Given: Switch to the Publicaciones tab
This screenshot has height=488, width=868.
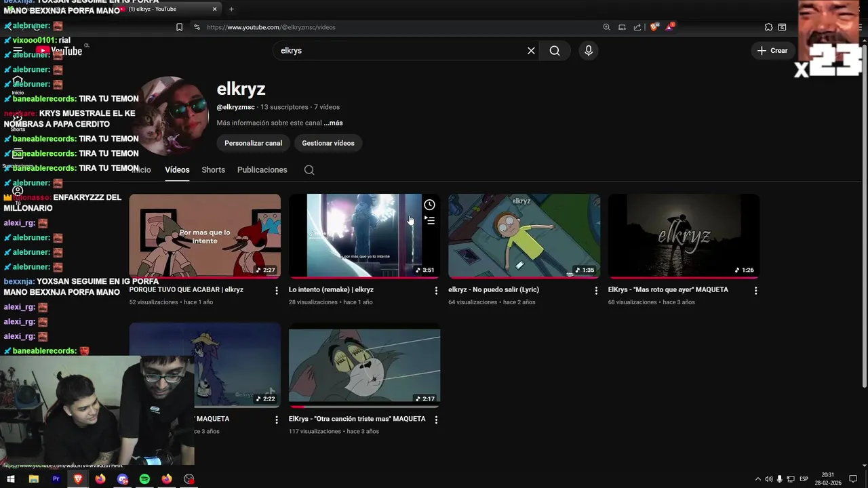Looking at the screenshot, I should point(262,170).
